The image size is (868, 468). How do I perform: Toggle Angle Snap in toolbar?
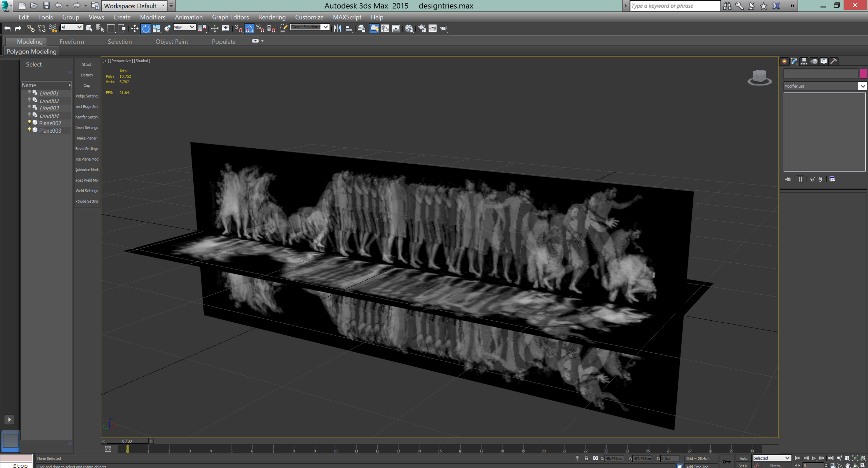(249, 28)
